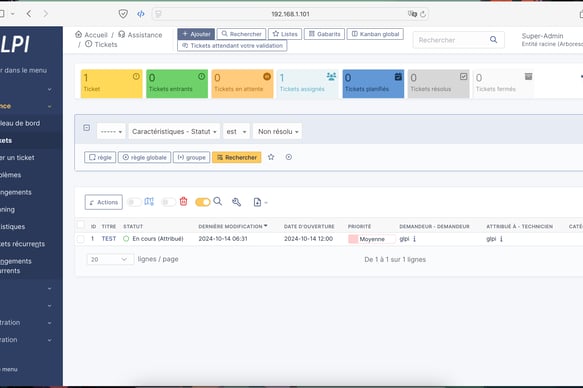Save search with the star bookmark icon
Viewport: 583px width, 388px height.
coord(271,157)
